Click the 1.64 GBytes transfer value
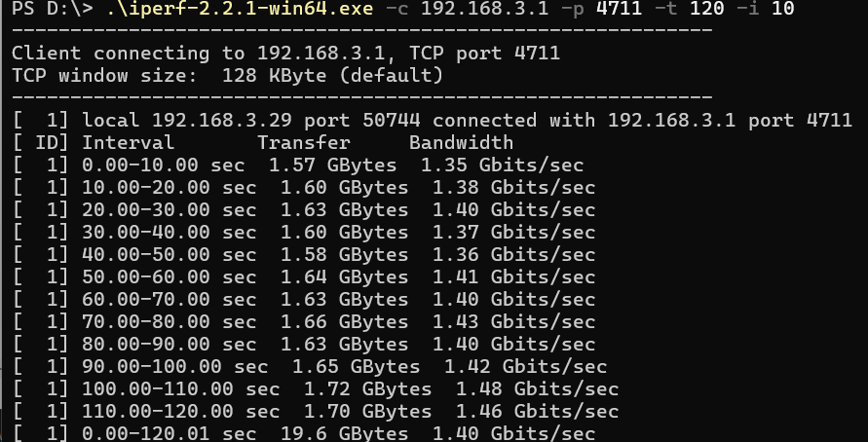The height and width of the screenshot is (442, 868). point(344,276)
